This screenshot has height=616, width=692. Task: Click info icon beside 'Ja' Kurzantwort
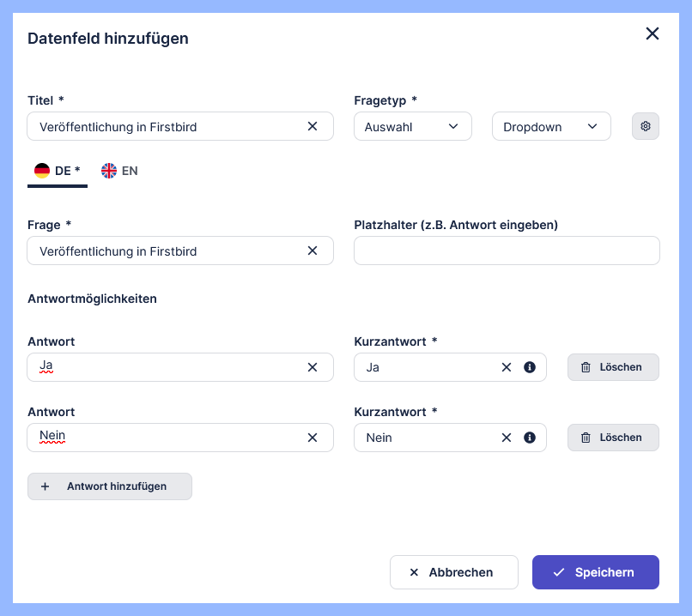(x=530, y=367)
